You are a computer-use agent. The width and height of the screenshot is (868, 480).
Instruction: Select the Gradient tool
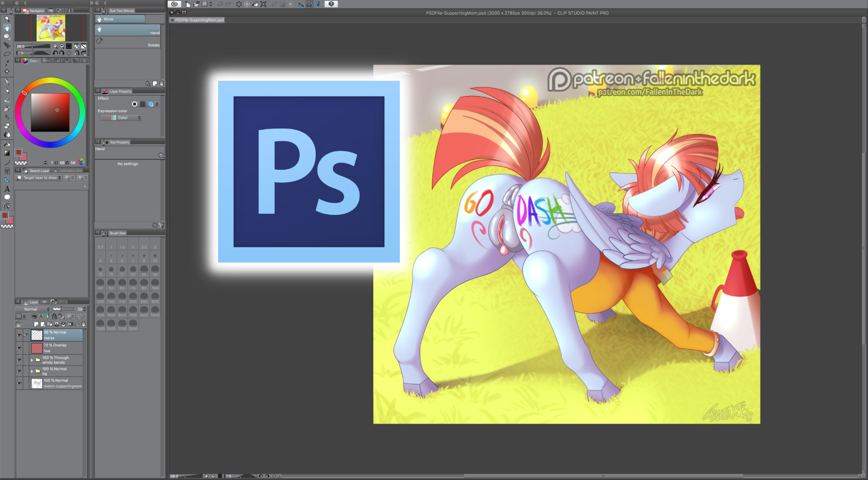click(7, 153)
